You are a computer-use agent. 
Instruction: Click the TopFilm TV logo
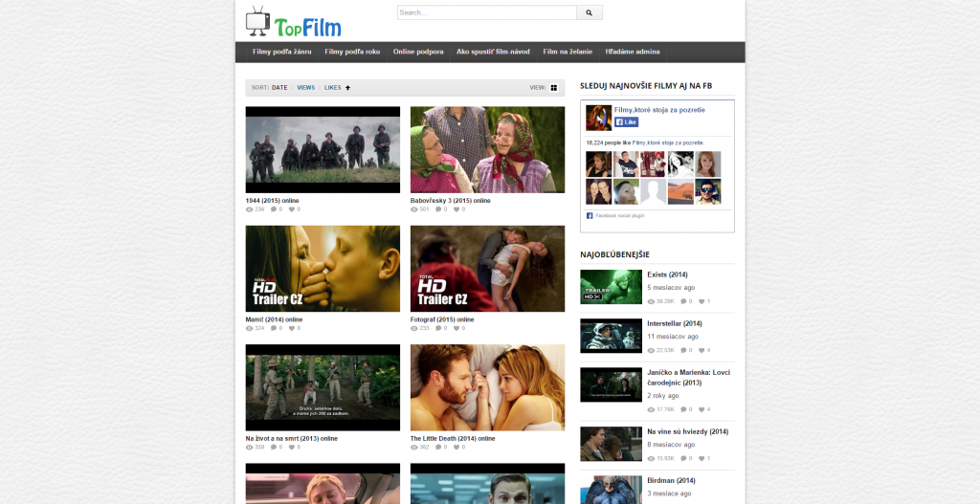coord(293,23)
